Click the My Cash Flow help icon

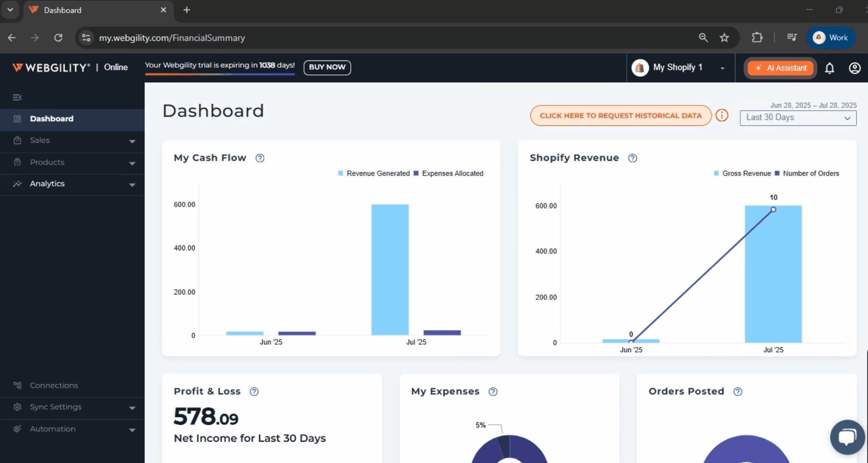(x=259, y=158)
